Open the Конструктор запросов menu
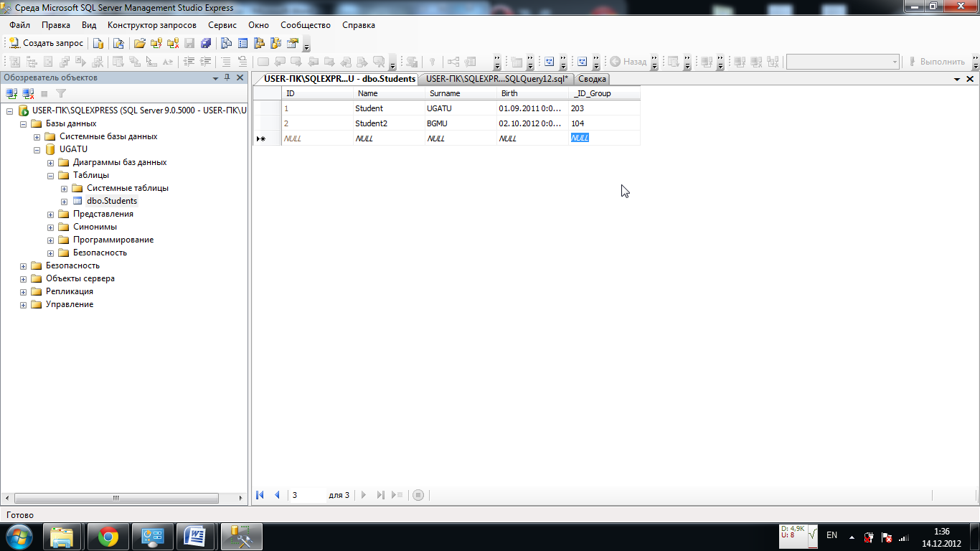 pyautogui.click(x=152, y=25)
